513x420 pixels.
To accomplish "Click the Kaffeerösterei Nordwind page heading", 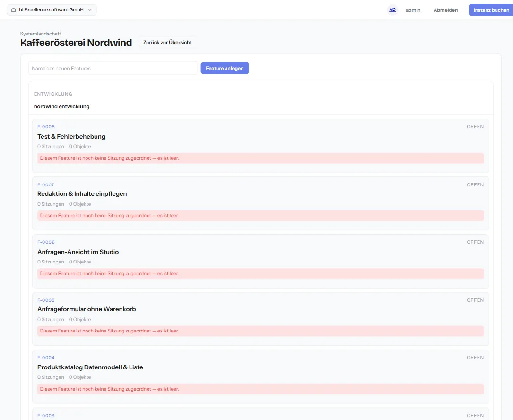I will [x=76, y=43].
